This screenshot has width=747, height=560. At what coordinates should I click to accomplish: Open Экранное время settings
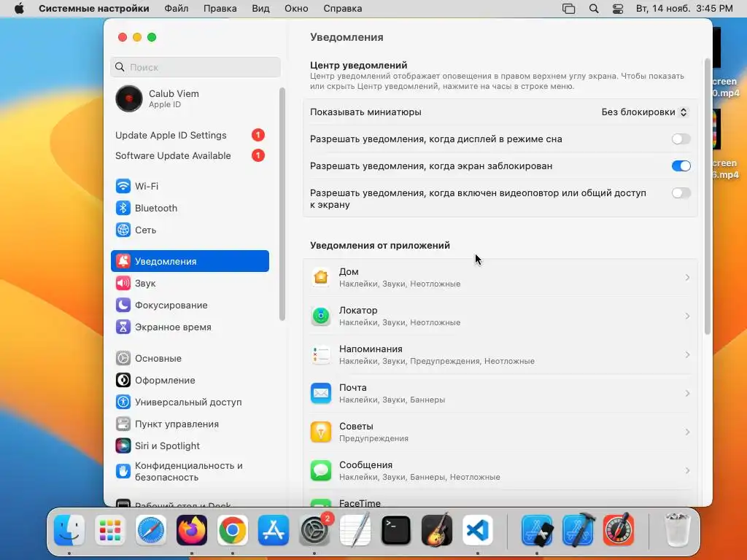click(x=190, y=327)
